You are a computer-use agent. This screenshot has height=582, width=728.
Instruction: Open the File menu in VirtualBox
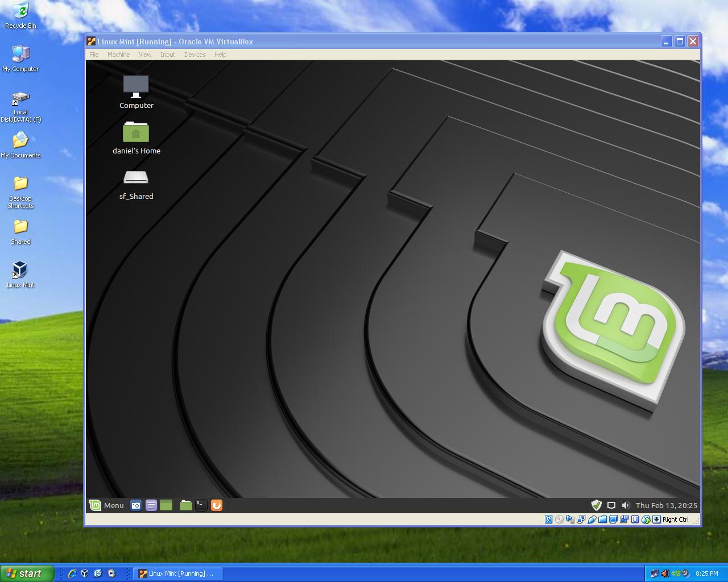pos(94,55)
